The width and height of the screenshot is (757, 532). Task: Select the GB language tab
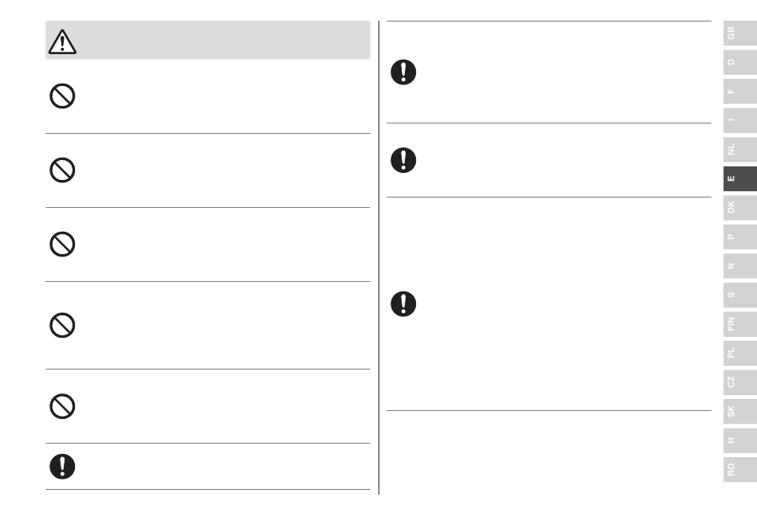pos(740,33)
